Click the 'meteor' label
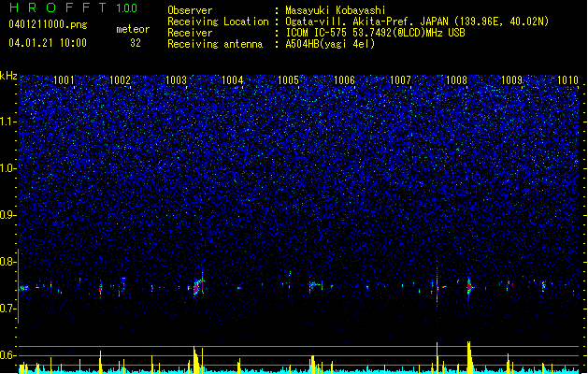Screen dimensions: 588x374 [133, 29]
